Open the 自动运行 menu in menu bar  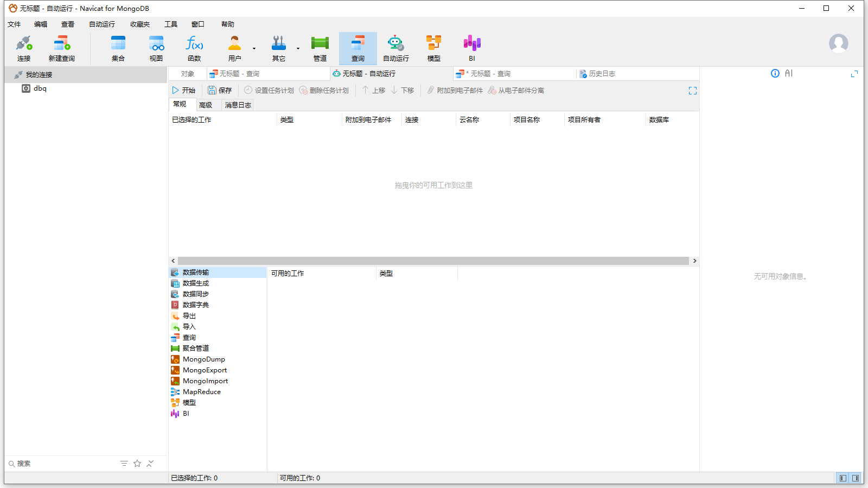[x=102, y=24]
